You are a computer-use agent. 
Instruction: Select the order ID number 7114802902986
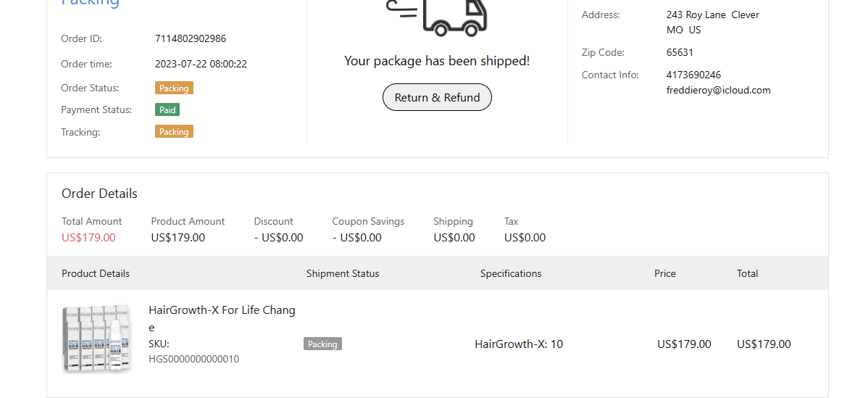coord(191,38)
